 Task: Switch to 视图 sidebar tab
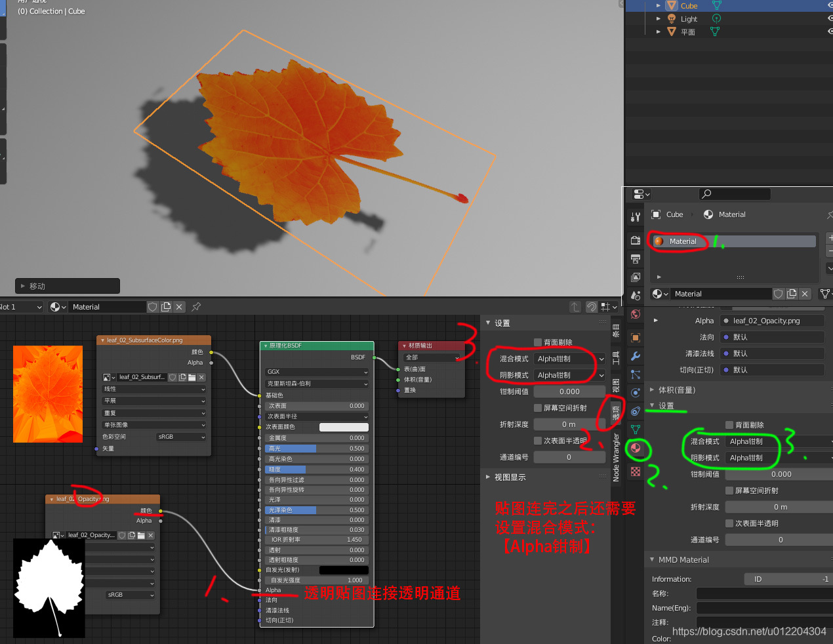tap(616, 385)
